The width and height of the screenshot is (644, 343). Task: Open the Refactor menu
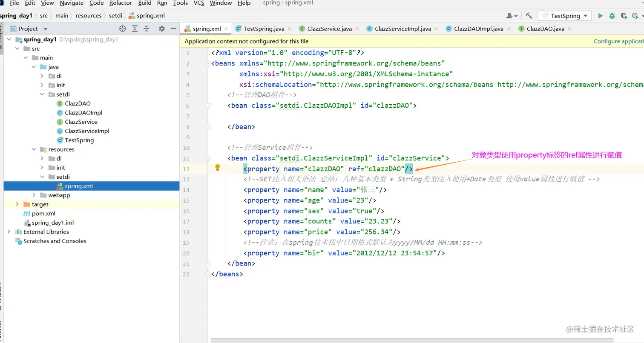(x=121, y=3)
